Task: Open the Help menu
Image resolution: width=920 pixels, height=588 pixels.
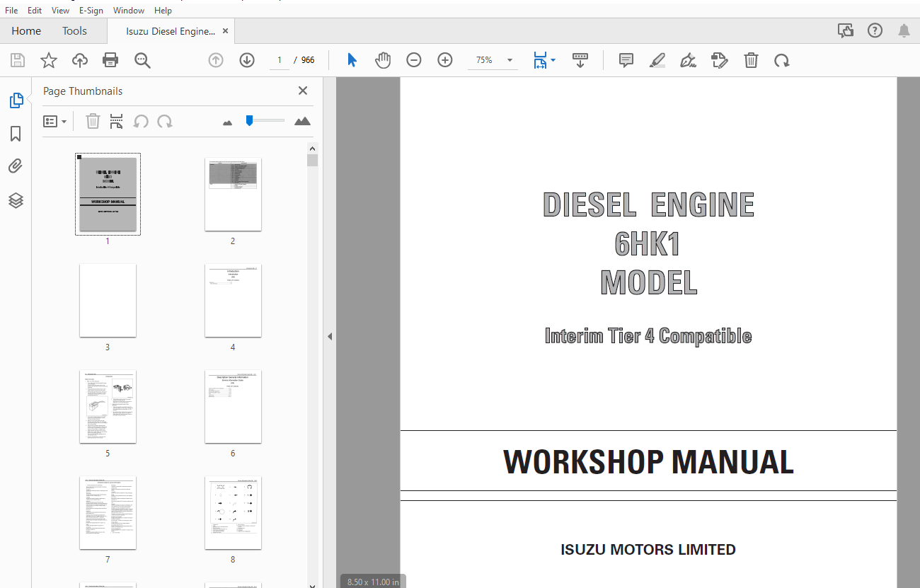Action: [163, 11]
